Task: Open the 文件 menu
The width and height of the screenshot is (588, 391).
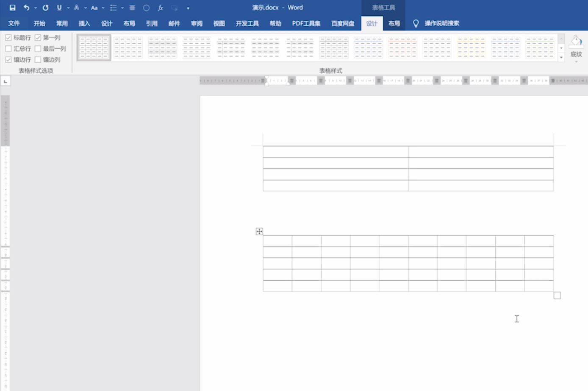Action: [x=14, y=23]
